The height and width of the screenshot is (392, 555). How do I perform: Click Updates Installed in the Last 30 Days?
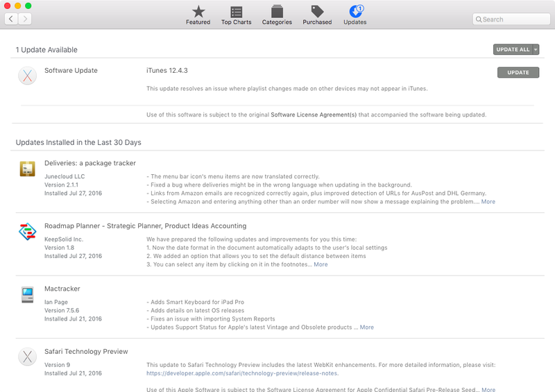[x=78, y=142]
